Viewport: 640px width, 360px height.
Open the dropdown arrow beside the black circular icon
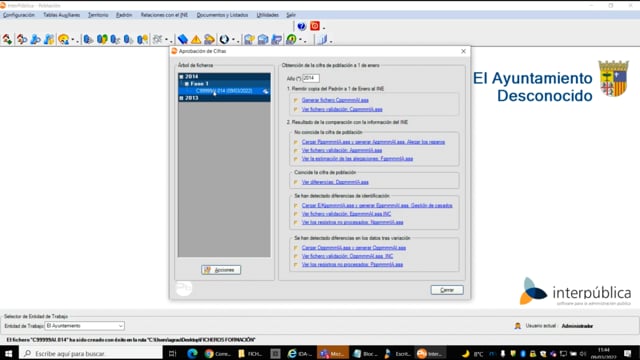click(233, 40)
